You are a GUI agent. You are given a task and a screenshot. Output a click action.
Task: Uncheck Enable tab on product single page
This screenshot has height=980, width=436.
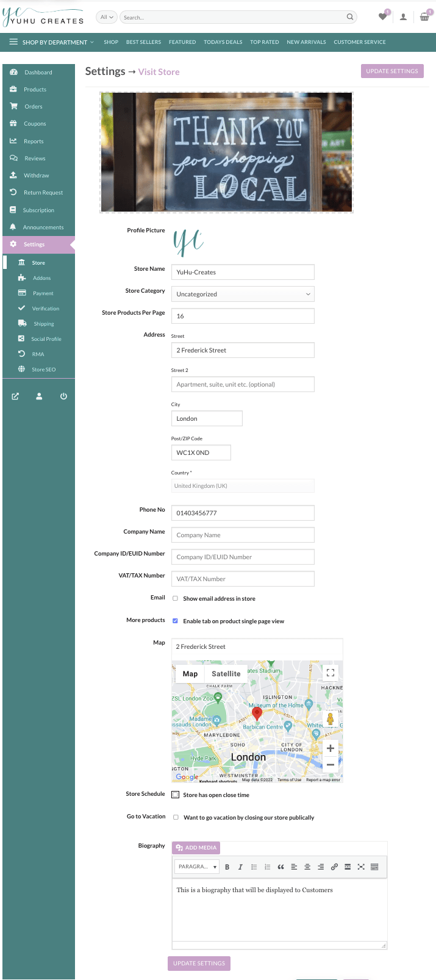pyautogui.click(x=175, y=621)
